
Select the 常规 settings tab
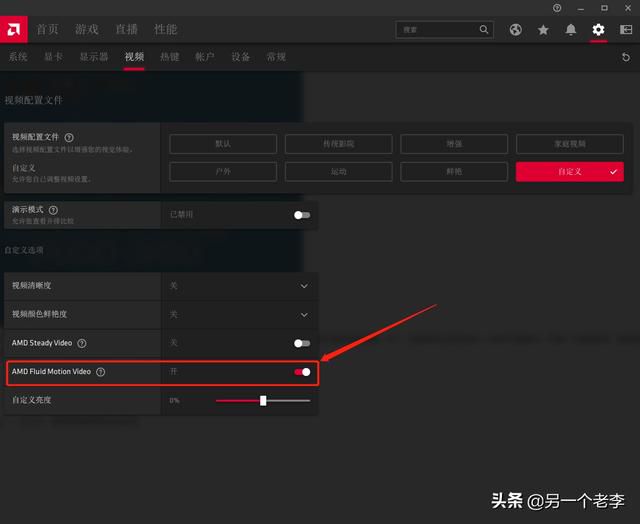tap(276, 57)
